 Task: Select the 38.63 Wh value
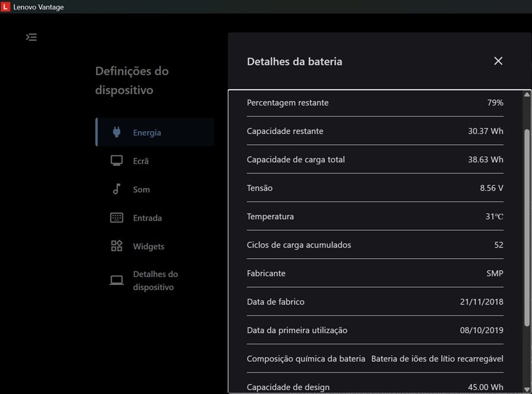(x=486, y=160)
